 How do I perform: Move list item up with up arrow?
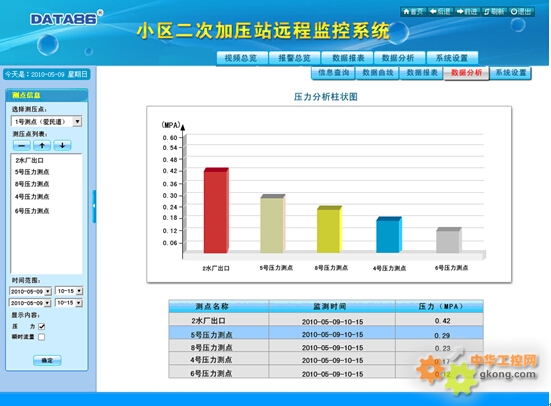tap(42, 146)
